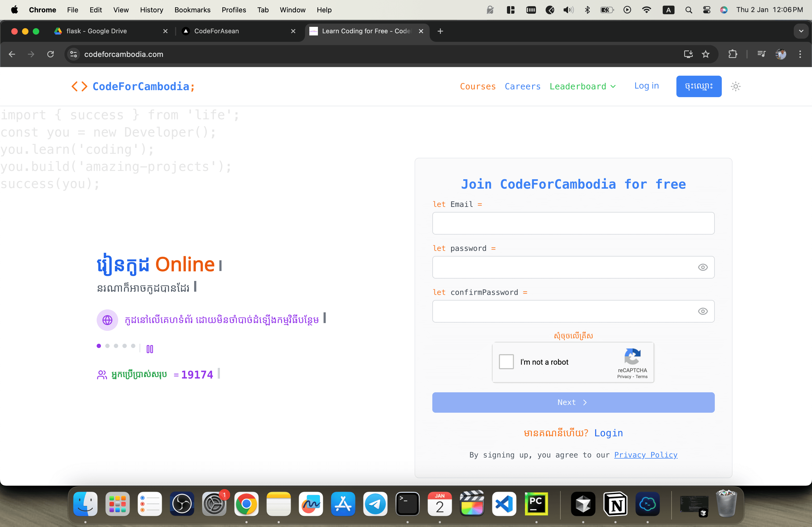
Task: Click the Next button to proceed
Action: pos(574,402)
